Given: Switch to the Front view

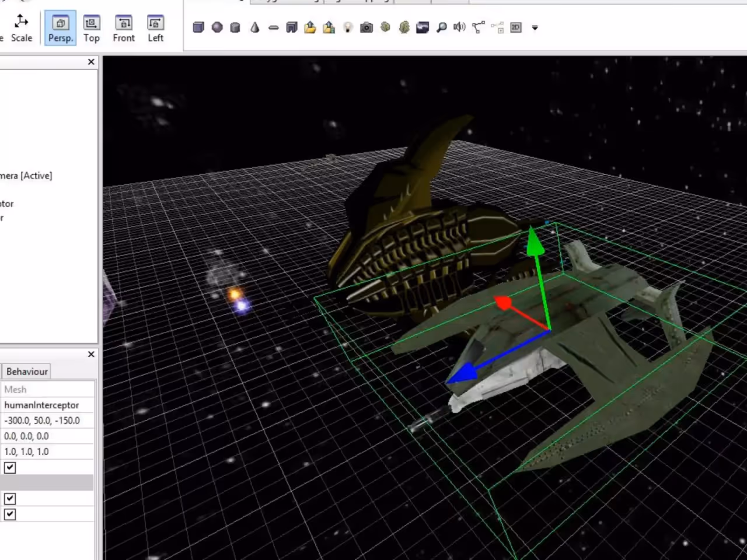Looking at the screenshot, I should pyautogui.click(x=124, y=27).
